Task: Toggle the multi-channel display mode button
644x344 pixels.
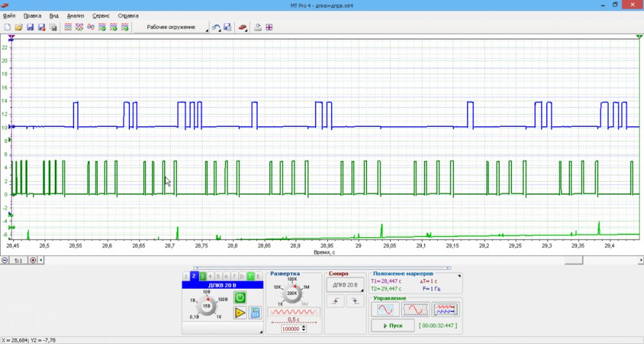Action: 446,310
